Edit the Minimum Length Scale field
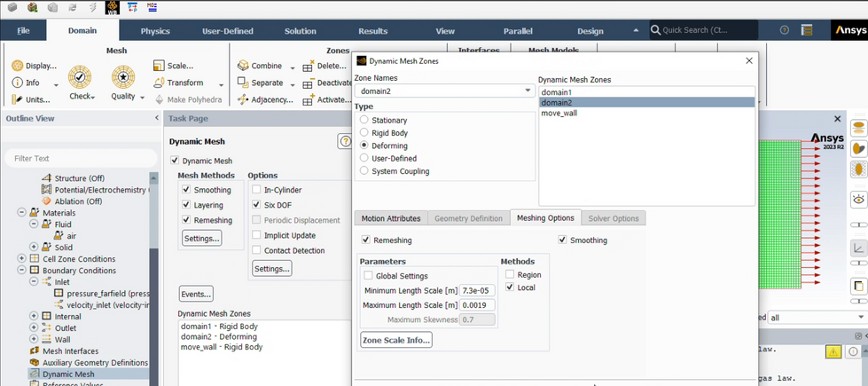 click(x=477, y=291)
